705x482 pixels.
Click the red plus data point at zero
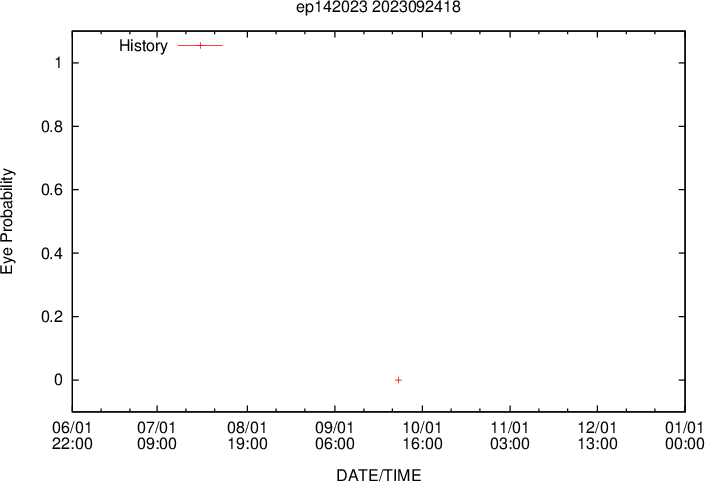click(398, 380)
